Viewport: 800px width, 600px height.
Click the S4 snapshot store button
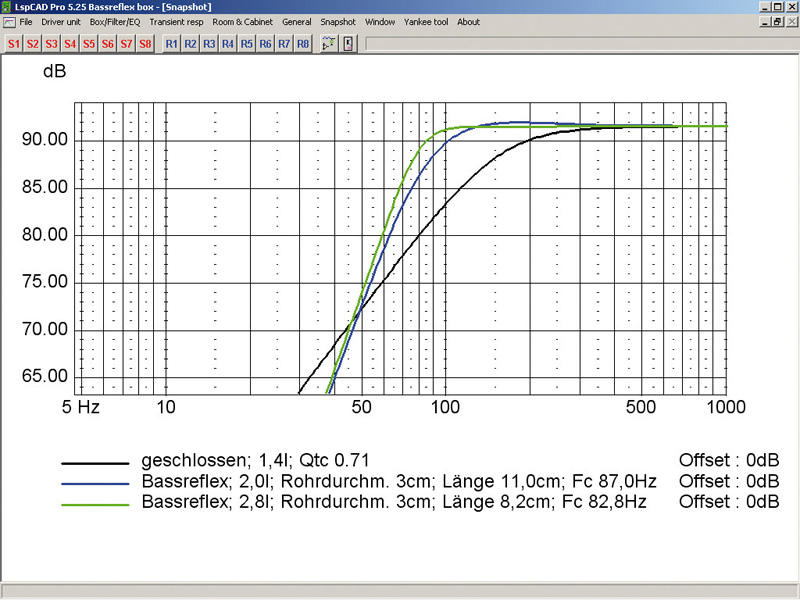point(70,44)
